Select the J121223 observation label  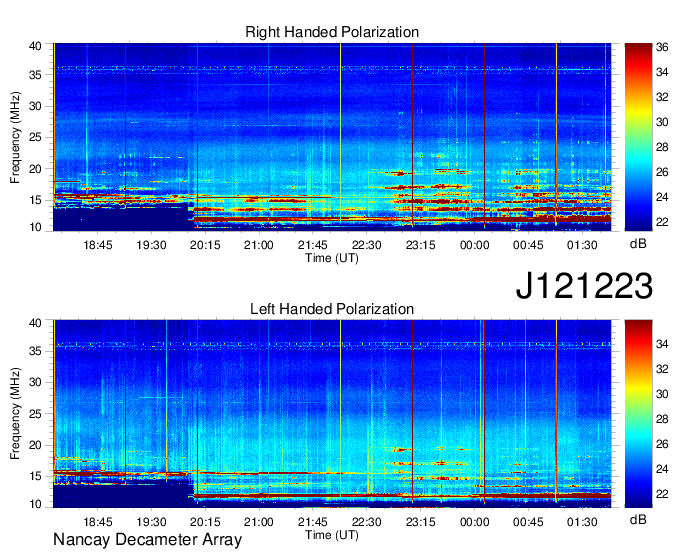point(584,286)
